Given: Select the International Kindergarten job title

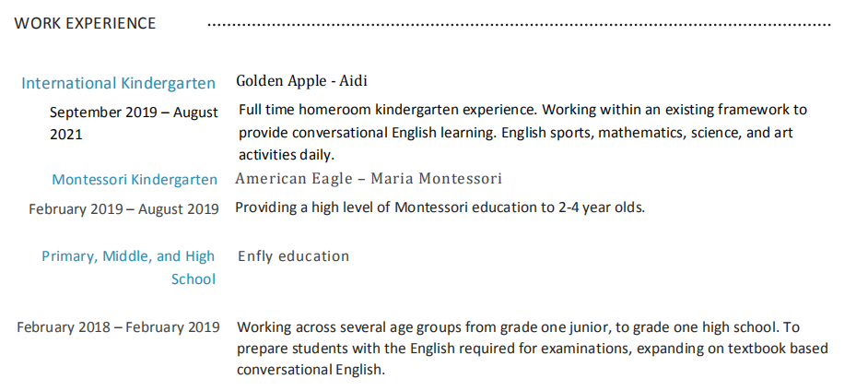Looking at the screenshot, I should (119, 84).
